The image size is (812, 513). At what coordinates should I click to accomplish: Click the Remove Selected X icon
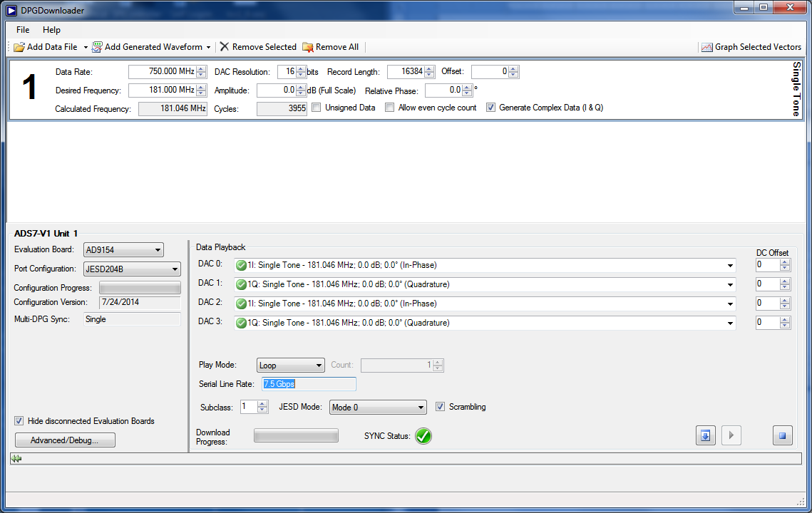point(225,47)
